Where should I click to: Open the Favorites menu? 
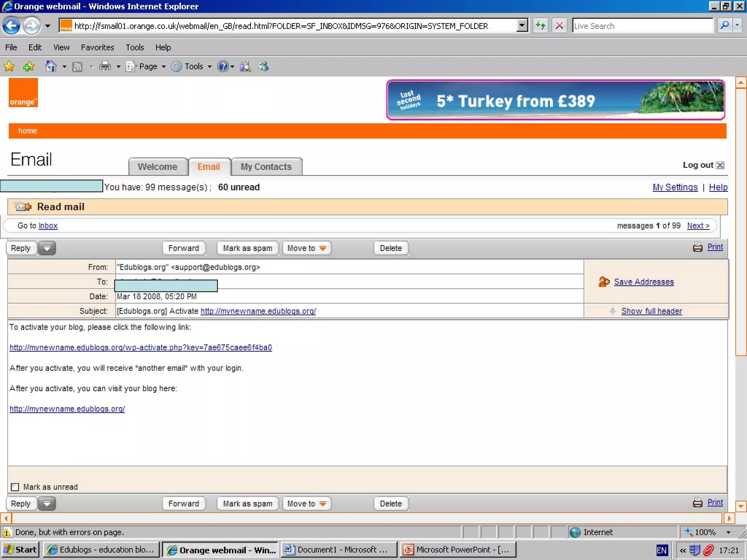click(97, 47)
